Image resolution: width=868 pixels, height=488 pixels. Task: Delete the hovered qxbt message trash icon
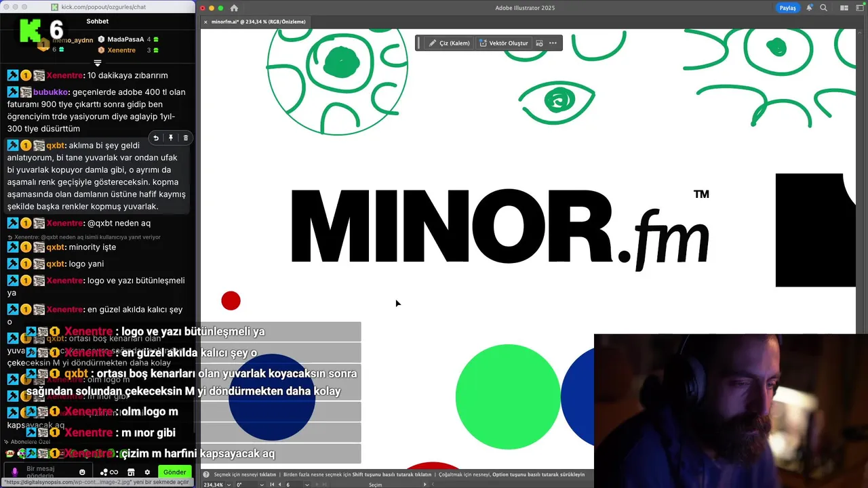pyautogui.click(x=186, y=138)
